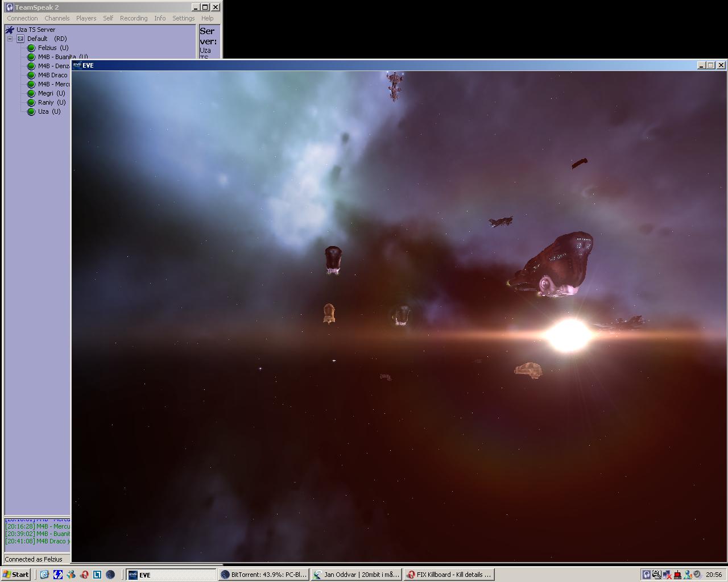Select player Raniy in channel list
The width and height of the screenshot is (728, 582).
click(52, 102)
